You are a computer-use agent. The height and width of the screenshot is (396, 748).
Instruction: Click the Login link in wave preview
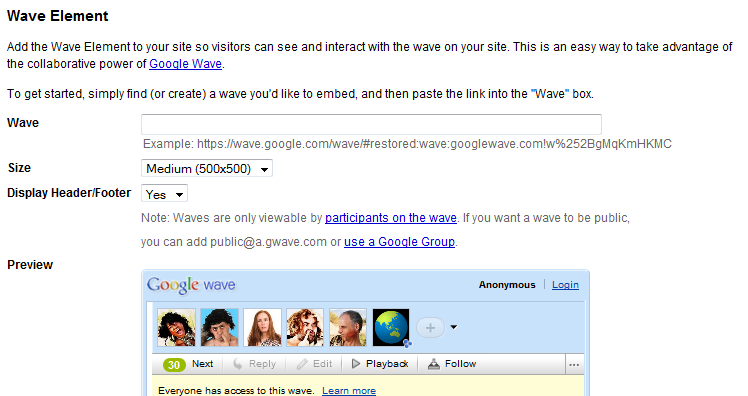(565, 285)
